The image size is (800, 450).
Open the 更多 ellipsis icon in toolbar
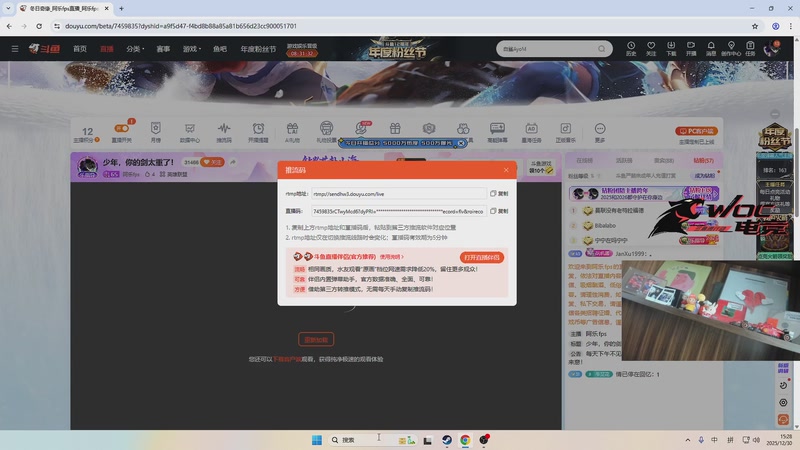point(599,132)
